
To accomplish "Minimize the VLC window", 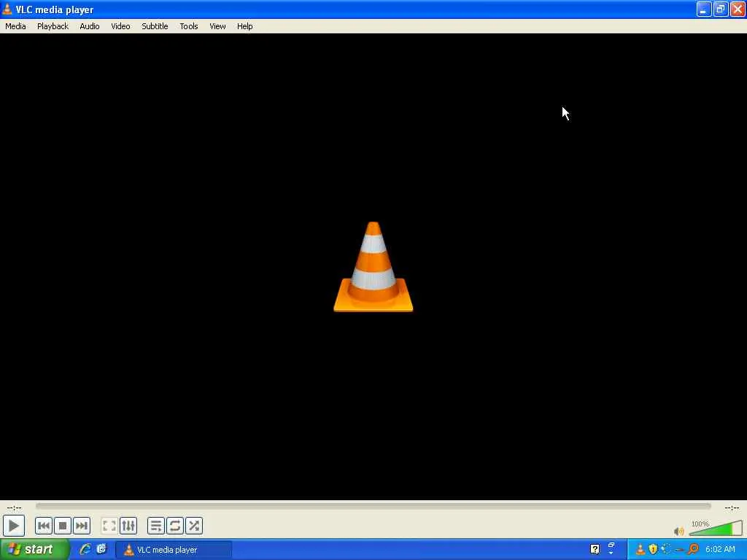I will point(704,9).
